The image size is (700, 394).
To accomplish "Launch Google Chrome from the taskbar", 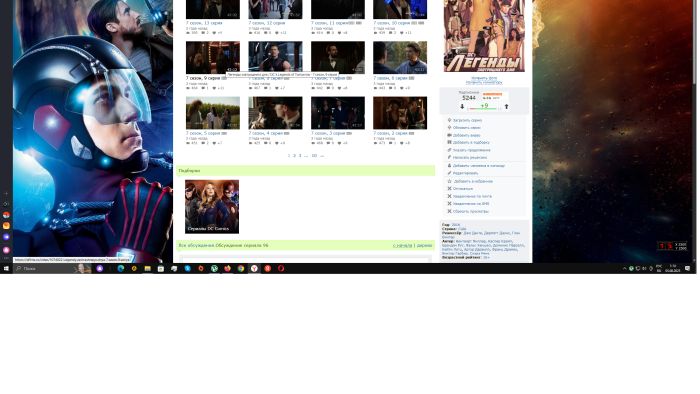I will [x=241, y=269].
